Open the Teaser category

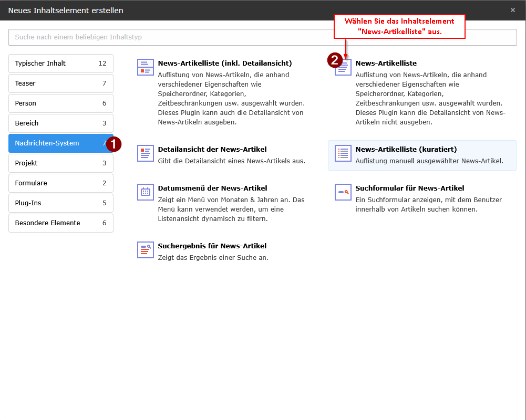click(58, 83)
